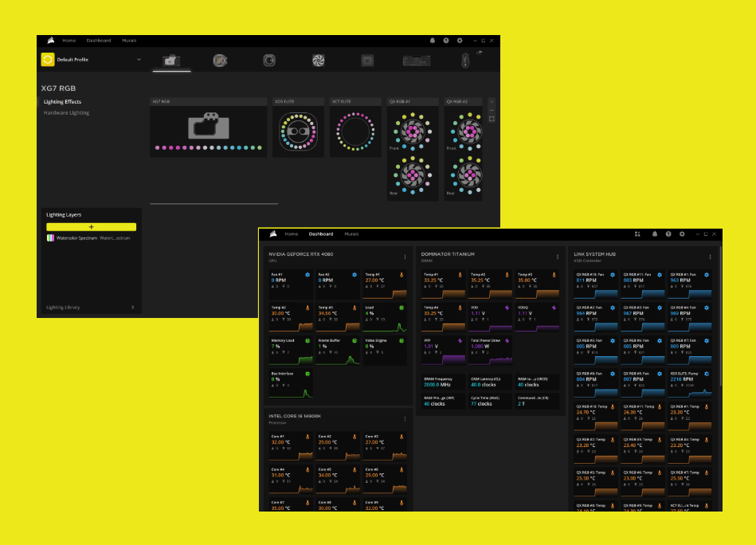Open help icon in the lighting window
Viewport: 756px width, 545px height.
(x=446, y=41)
